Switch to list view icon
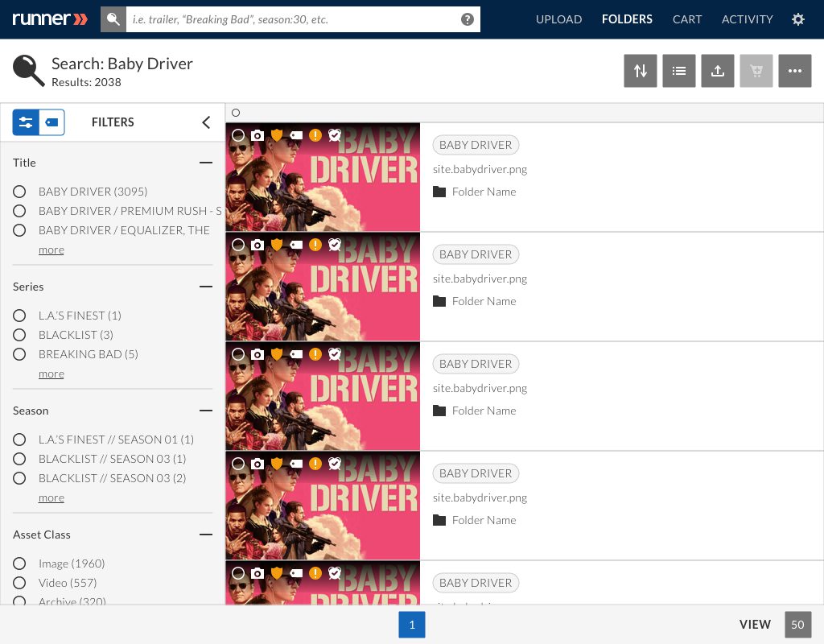This screenshot has width=824, height=644. point(679,71)
